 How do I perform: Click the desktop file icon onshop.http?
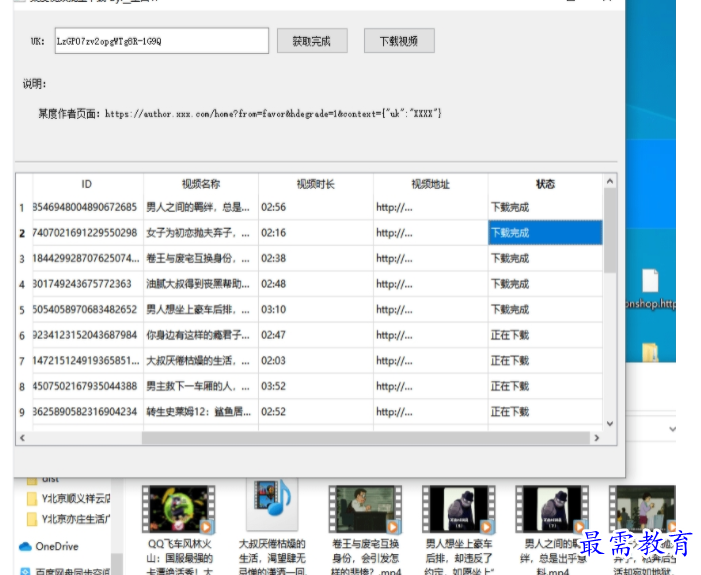pyautogui.click(x=650, y=289)
